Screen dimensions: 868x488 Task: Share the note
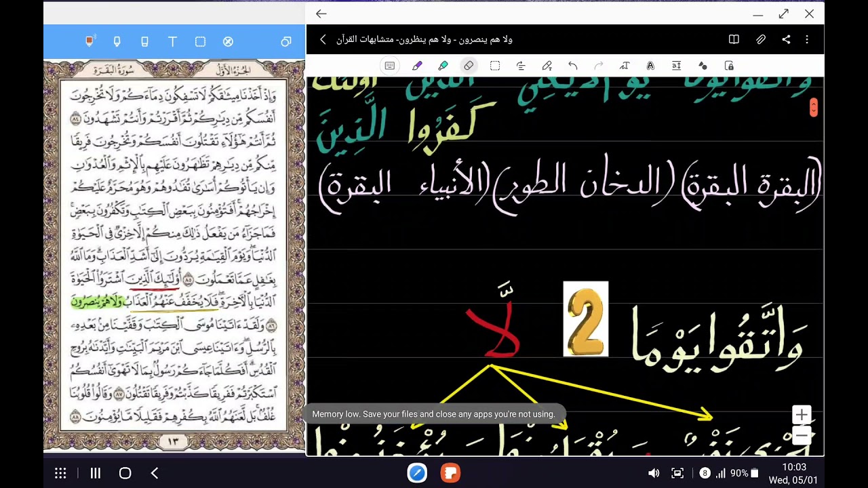coord(786,40)
